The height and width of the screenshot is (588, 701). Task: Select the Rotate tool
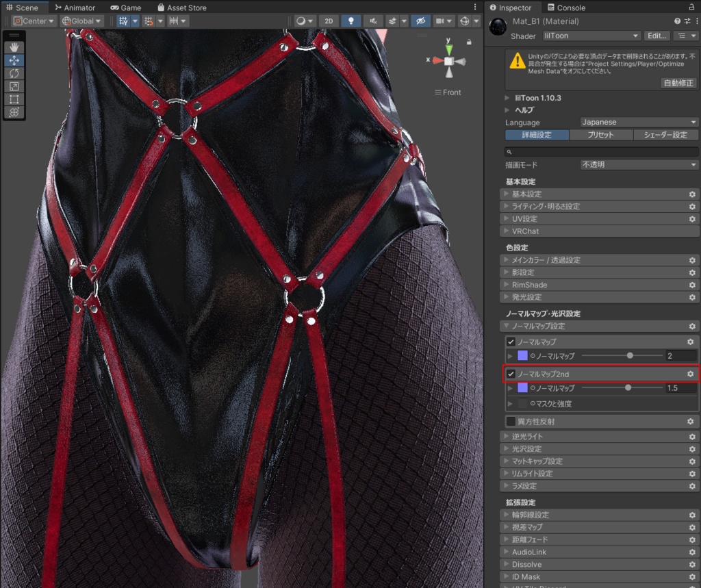(14, 73)
